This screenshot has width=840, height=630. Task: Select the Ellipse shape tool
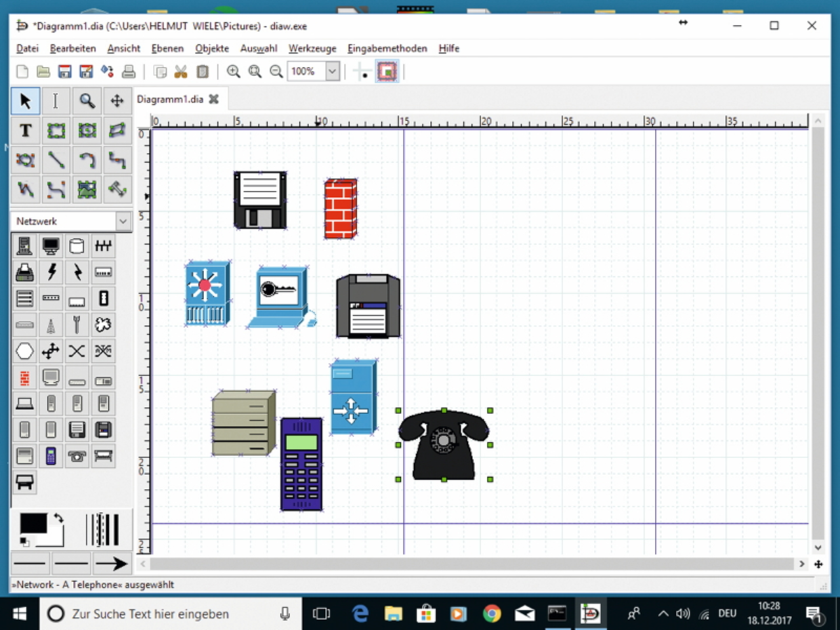[87, 131]
